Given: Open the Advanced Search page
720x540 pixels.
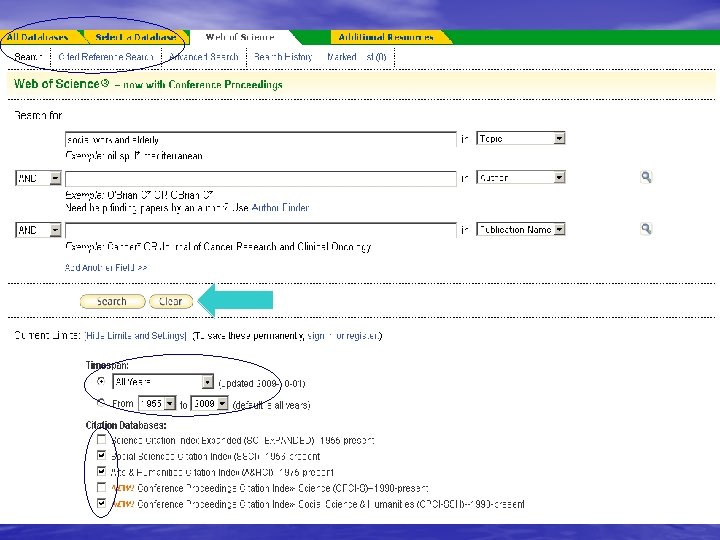Looking at the screenshot, I should [x=204, y=57].
